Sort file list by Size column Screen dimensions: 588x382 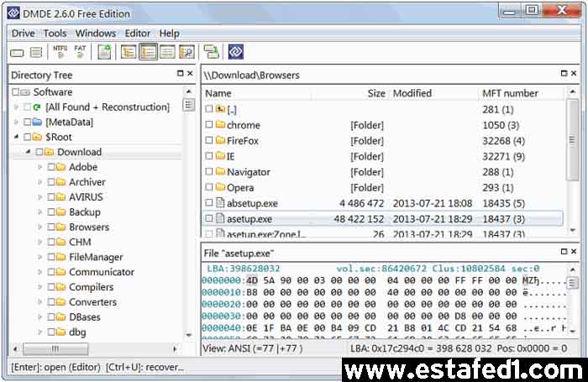pos(376,93)
